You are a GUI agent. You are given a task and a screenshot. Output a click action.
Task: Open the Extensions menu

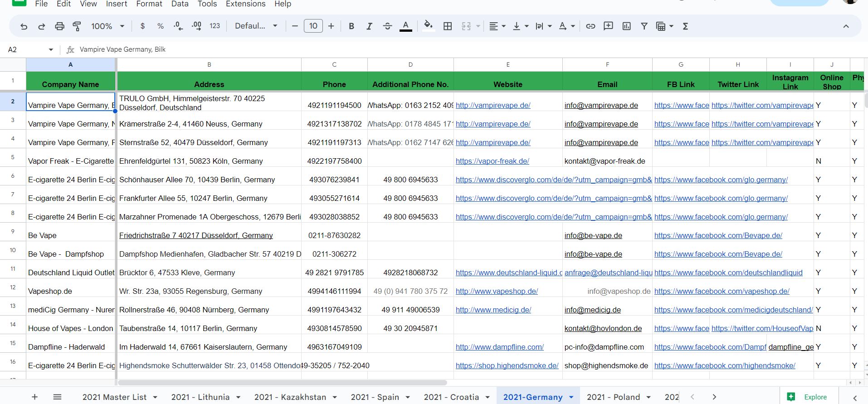click(246, 4)
